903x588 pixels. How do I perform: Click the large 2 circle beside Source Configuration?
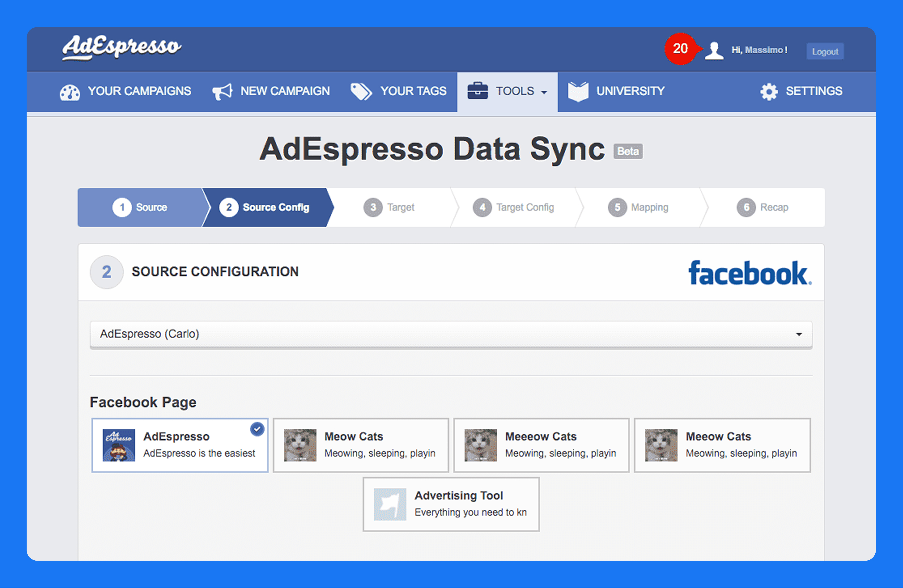(x=107, y=272)
